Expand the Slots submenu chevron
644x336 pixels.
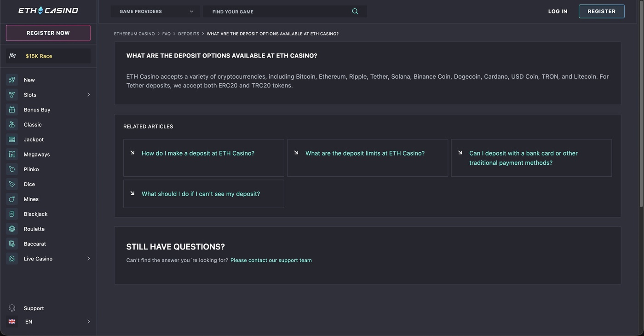89,95
